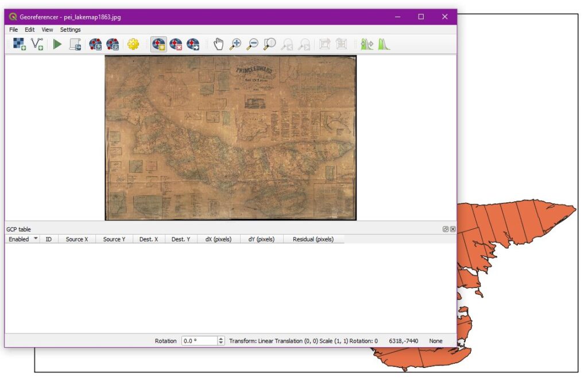This screenshot has width=588, height=384.
Task: Decrease rotation with the spinner down arrow
Action: click(221, 343)
